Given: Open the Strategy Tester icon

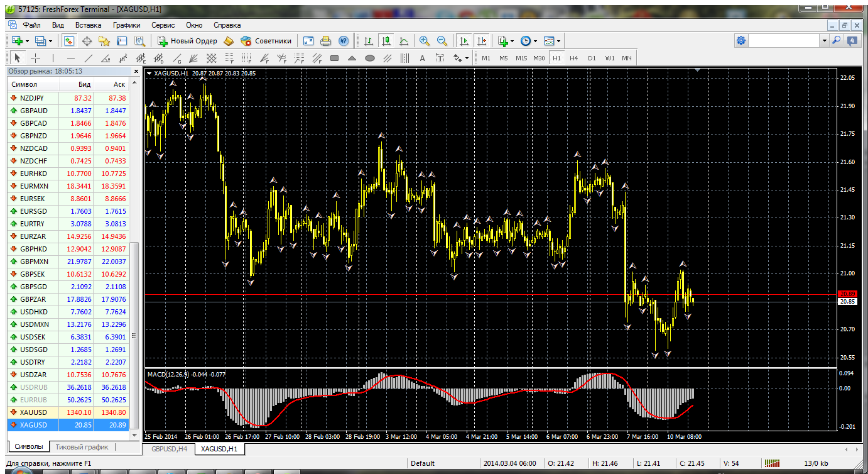Looking at the screenshot, I should click(x=139, y=41).
